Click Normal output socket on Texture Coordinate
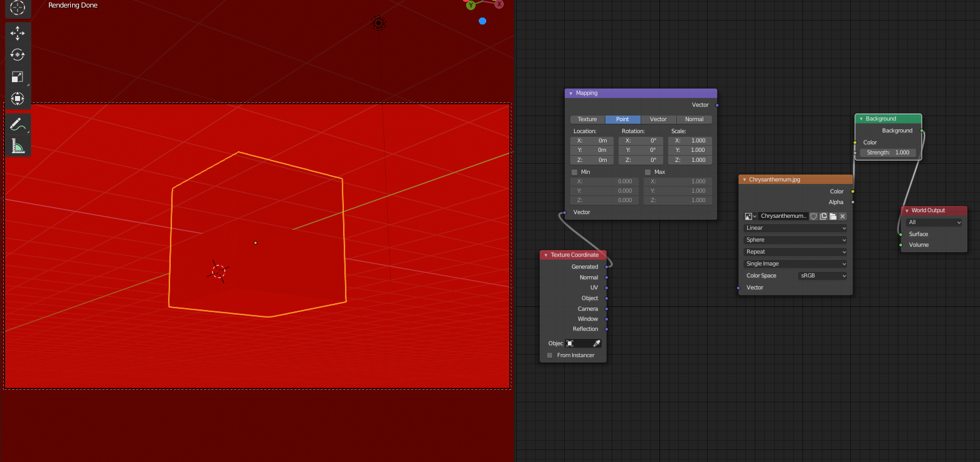This screenshot has width=980, height=462. pyautogui.click(x=606, y=277)
